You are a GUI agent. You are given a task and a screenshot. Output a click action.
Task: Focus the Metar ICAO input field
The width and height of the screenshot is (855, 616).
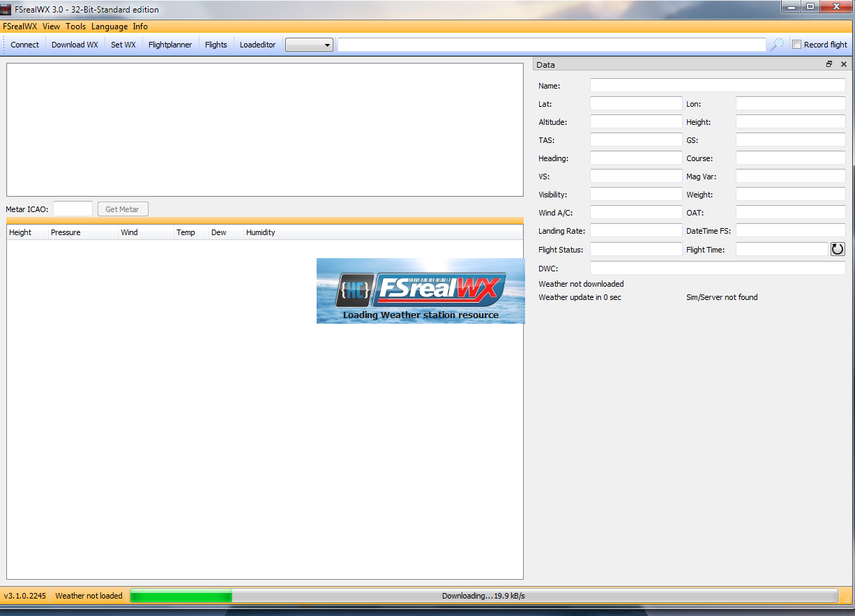pyautogui.click(x=73, y=209)
